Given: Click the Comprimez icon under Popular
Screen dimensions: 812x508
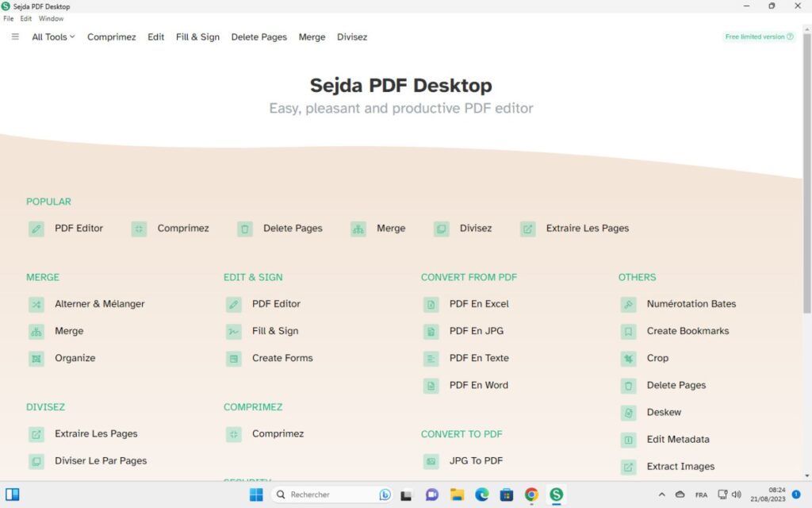Looking at the screenshot, I should (x=139, y=229).
